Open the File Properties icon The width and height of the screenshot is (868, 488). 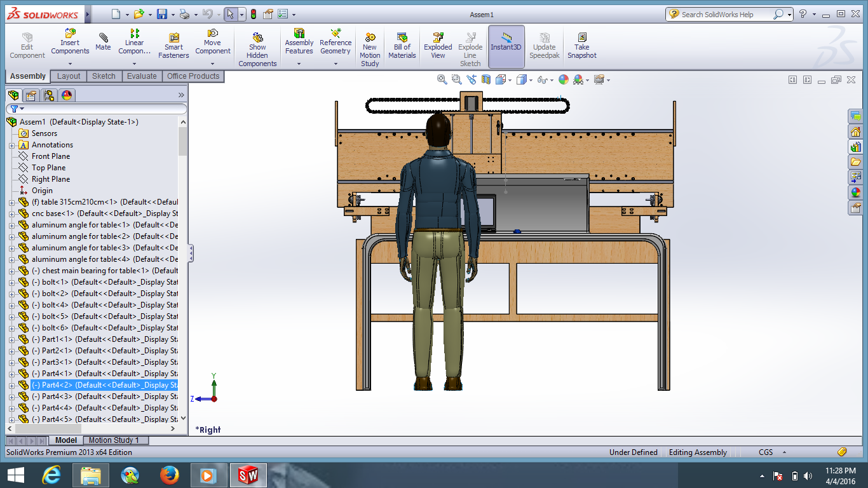click(x=268, y=14)
